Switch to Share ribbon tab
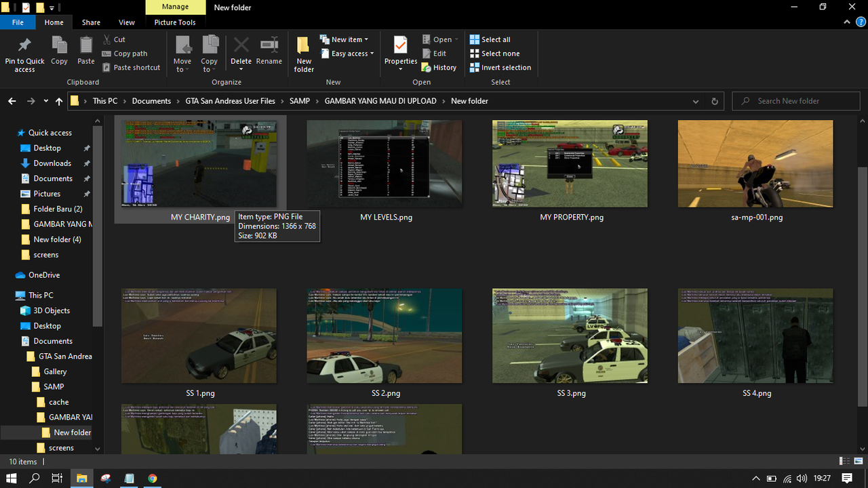The height and width of the screenshot is (488, 868). (91, 22)
